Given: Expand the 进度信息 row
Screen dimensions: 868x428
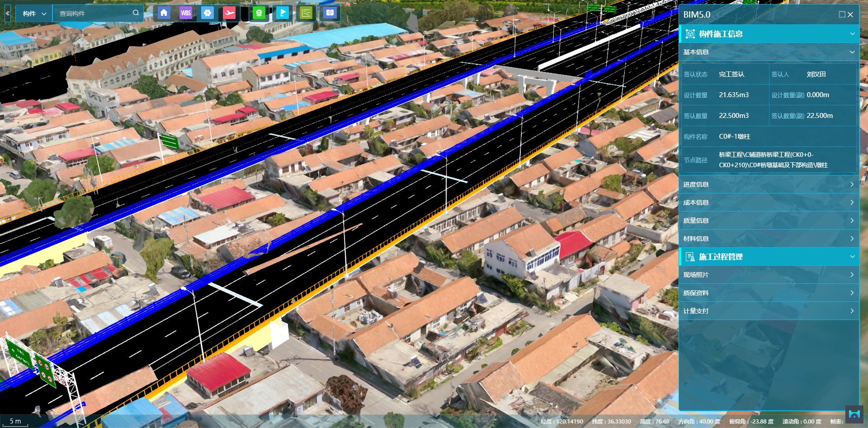Looking at the screenshot, I should (x=769, y=184).
